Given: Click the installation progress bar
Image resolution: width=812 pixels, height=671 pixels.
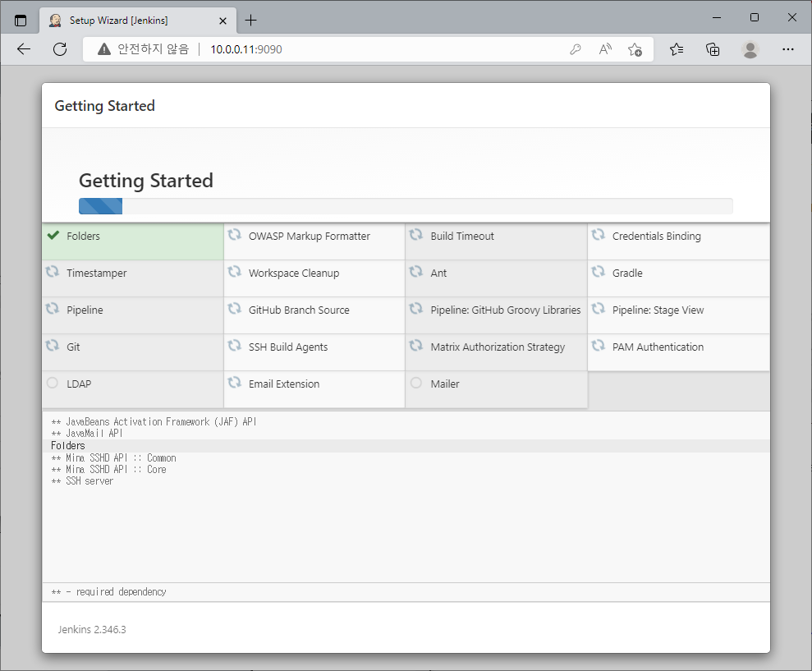Looking at the screenshot, I should pyautogui.click(x=406, y=205).
